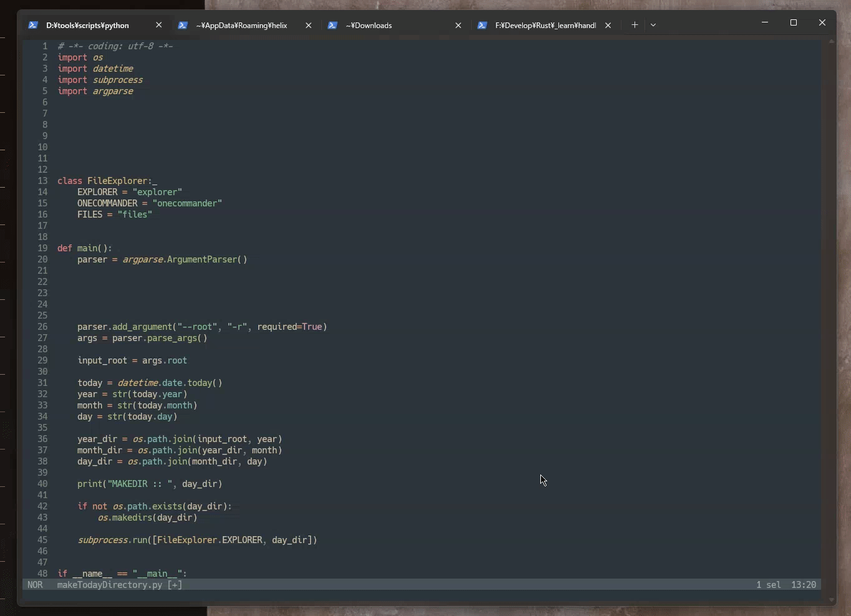Click the PowerShell icon on the python tab

tap(33, 25)
